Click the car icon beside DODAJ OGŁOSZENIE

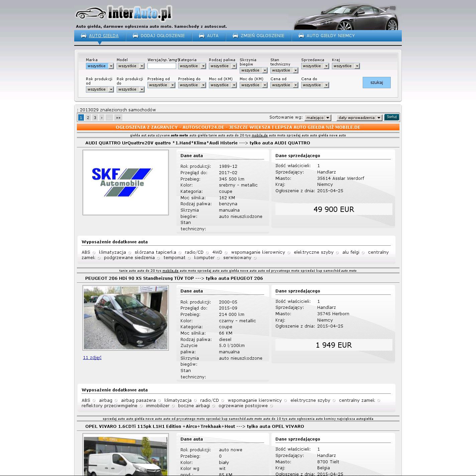click(x=135, y=35)
